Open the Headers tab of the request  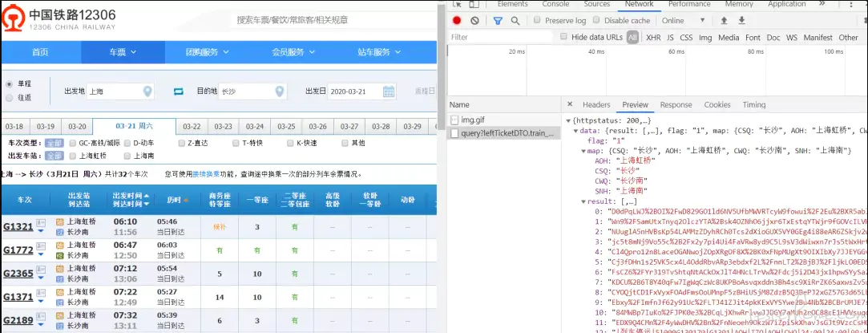(x=596, y=104)
